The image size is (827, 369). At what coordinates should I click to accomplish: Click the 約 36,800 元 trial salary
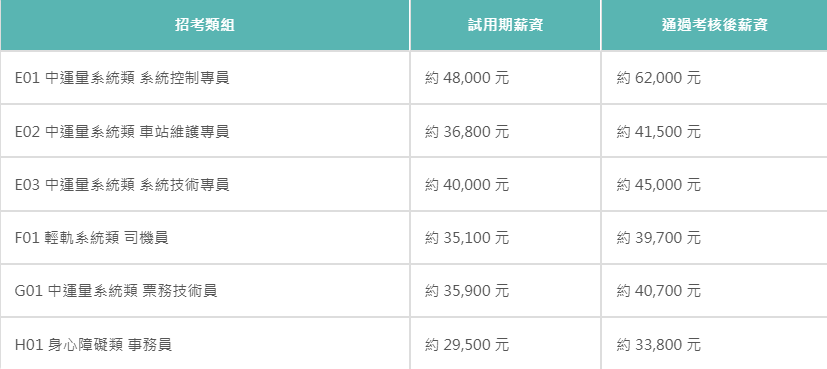point(467,131)
